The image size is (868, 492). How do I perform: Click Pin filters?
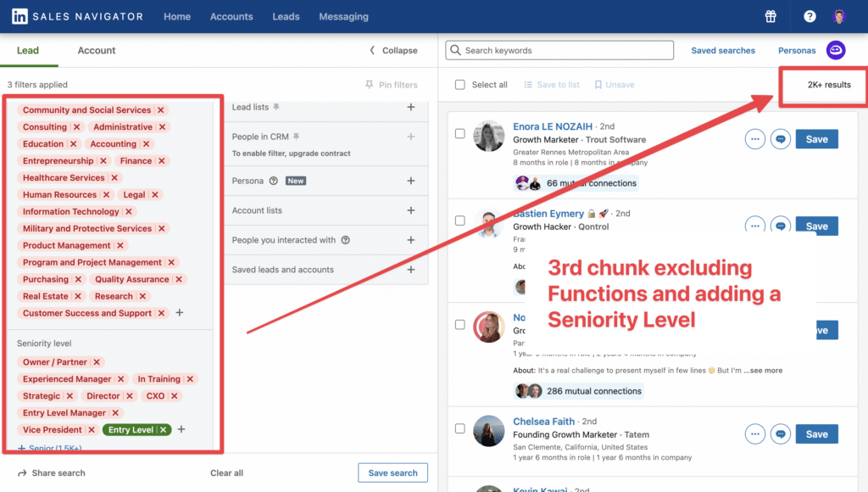click(x=392, y=85)
